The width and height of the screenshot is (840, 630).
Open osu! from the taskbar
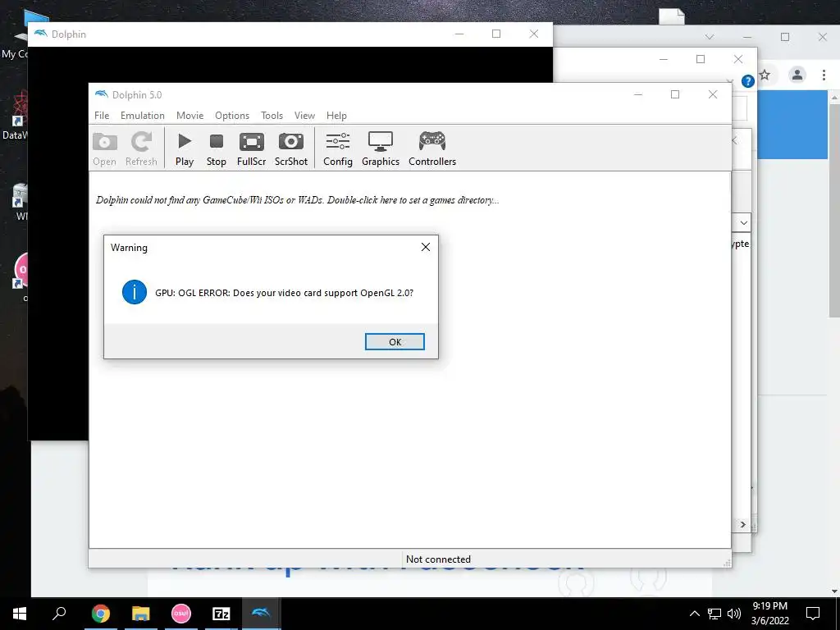pos(181,614)
